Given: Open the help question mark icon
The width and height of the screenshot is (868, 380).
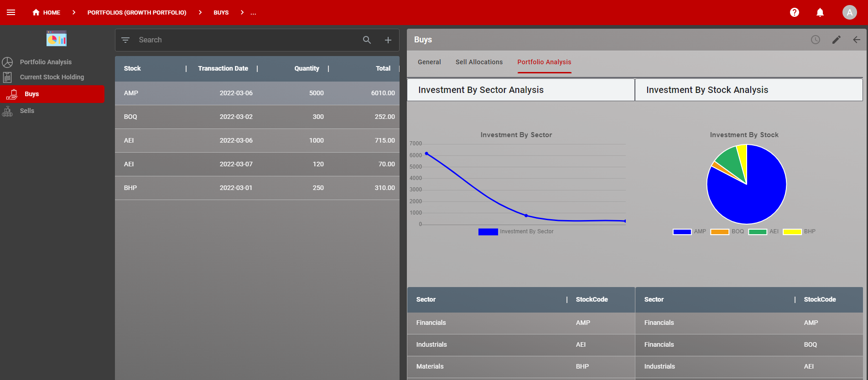Looking at the screenshot, I should [x=795, y=12].
